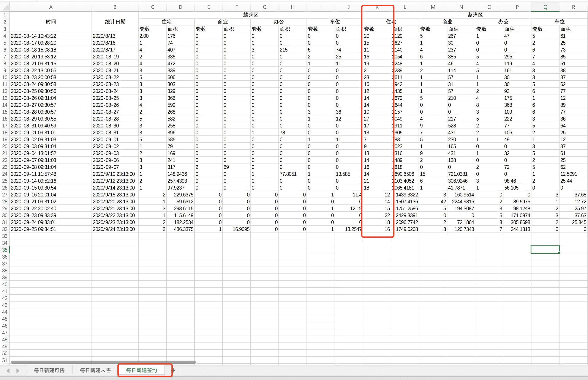Screen dimensions: 588x380
Task: Switch to the 每日新建可售 sheet tab
Action: (x=49, y=370)
